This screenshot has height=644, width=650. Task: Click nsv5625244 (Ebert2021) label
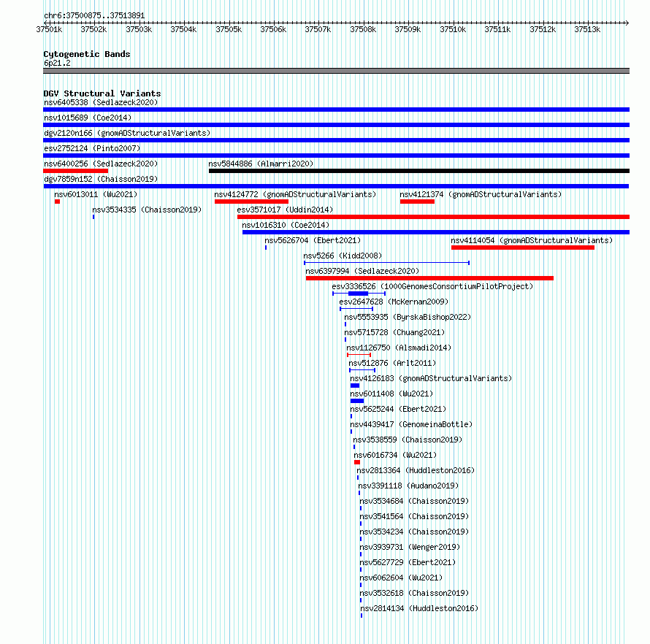[398, 409]
